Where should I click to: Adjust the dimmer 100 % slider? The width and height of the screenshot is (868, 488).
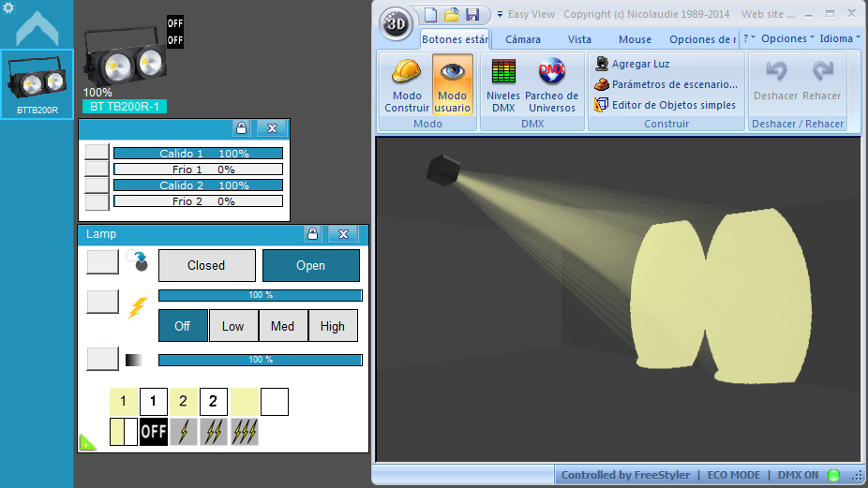261,361
